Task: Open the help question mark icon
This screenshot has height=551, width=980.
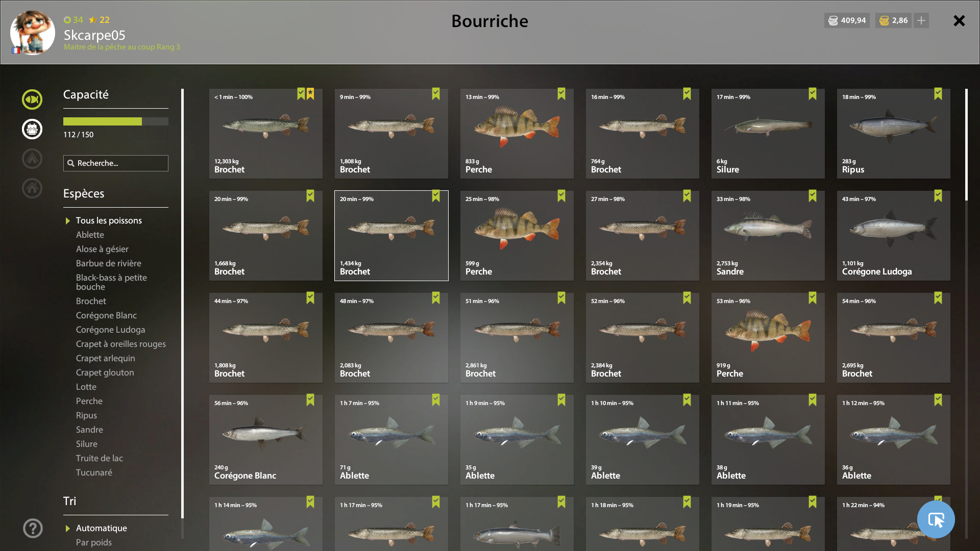Action: pyautogui.click(x=33, y=528)
